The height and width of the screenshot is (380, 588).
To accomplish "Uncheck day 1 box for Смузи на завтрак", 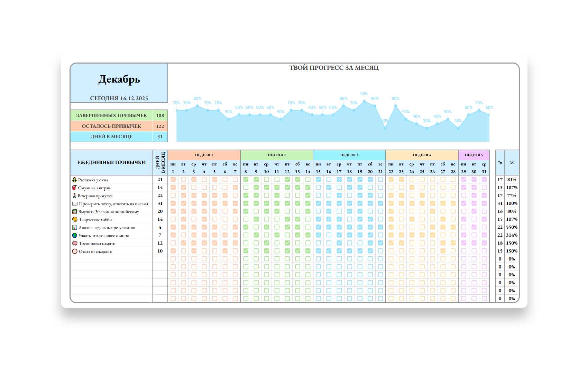I will tap(173, 187).
